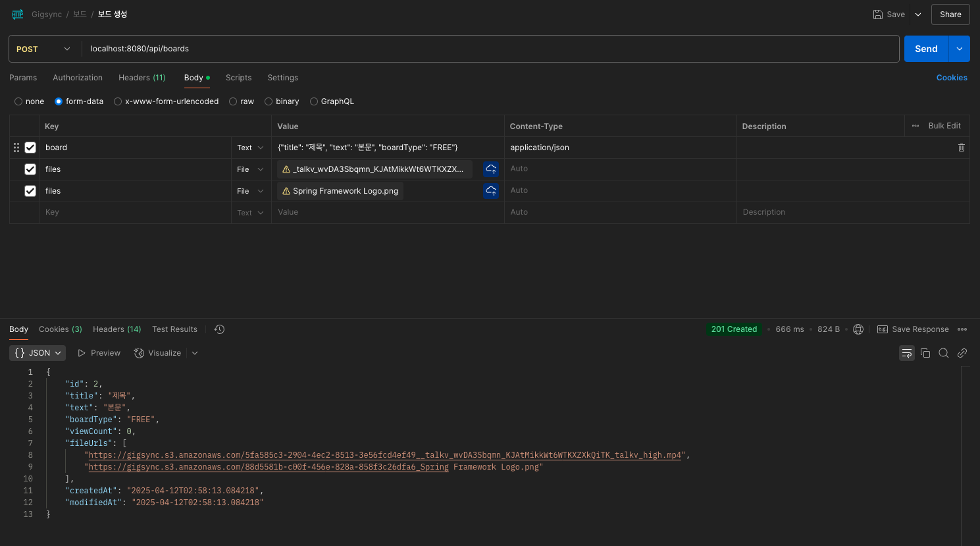This screenshot has width=980, height=546.
Task: Grab the board row drag handle
Action: coord(16,148)
